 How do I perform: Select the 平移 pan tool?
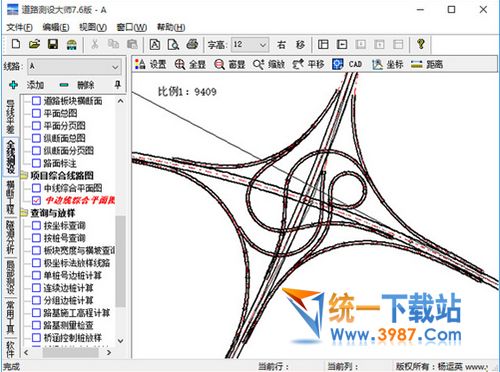point(308,64)
